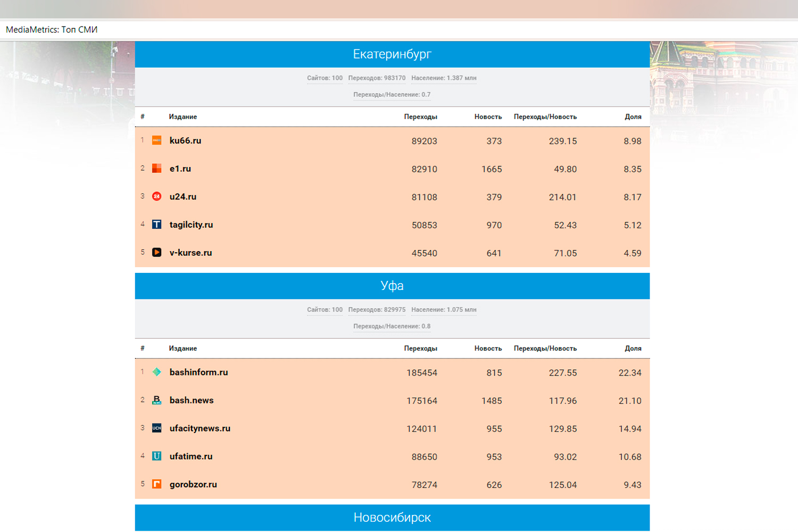
Task: Open the e1.ru publication link
Action: click(180, 169)
